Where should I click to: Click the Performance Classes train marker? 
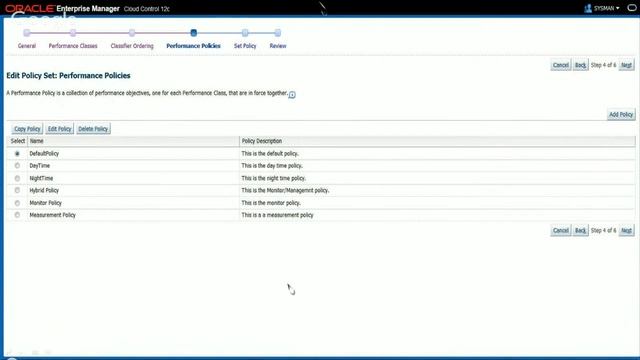(x=73, y=33)
